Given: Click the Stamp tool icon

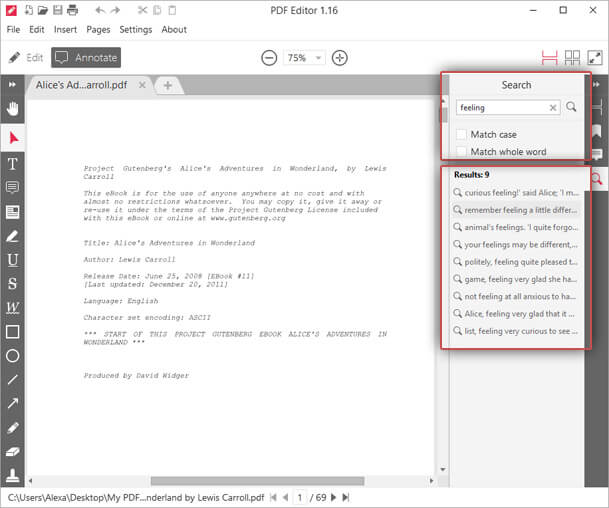Looking at the screenshot, I should click(x=13, y=475).
